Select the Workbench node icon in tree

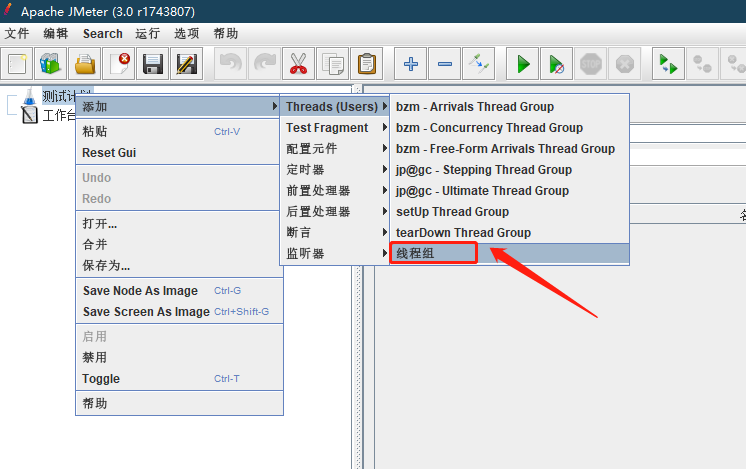[29, 115]
